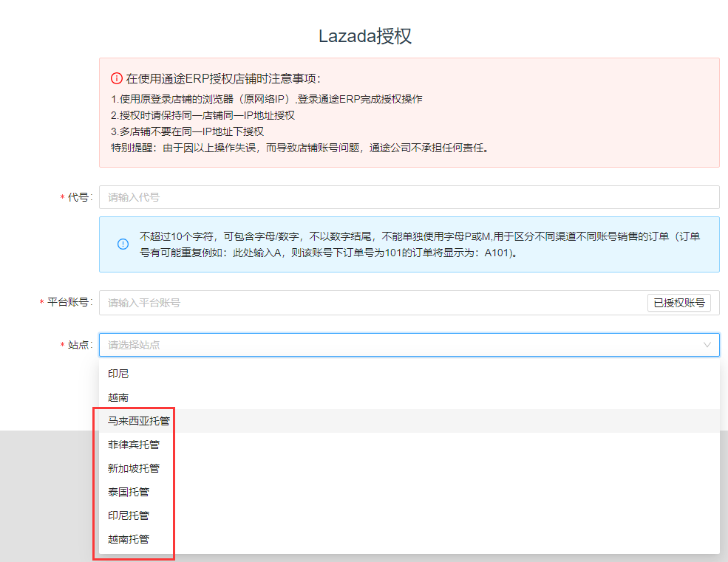Choose 马来西亚托管 site option
The width and height of the screenshot is (728, 562).
(409, 421)
